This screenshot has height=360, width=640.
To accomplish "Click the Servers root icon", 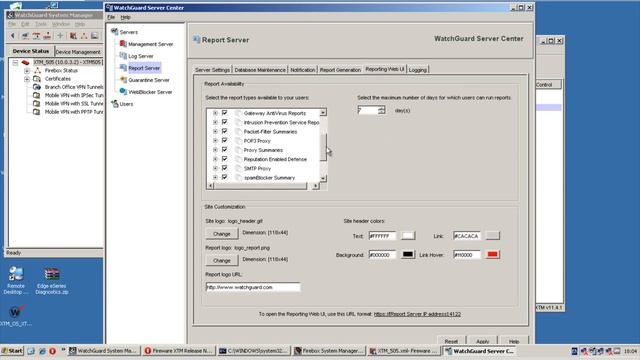I will point(114,32).
